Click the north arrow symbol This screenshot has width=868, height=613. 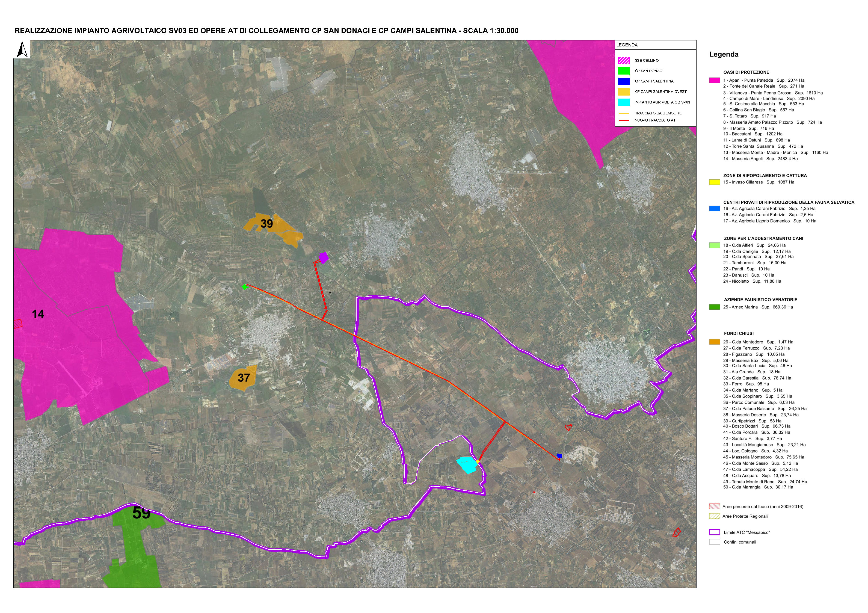[23, 49]
